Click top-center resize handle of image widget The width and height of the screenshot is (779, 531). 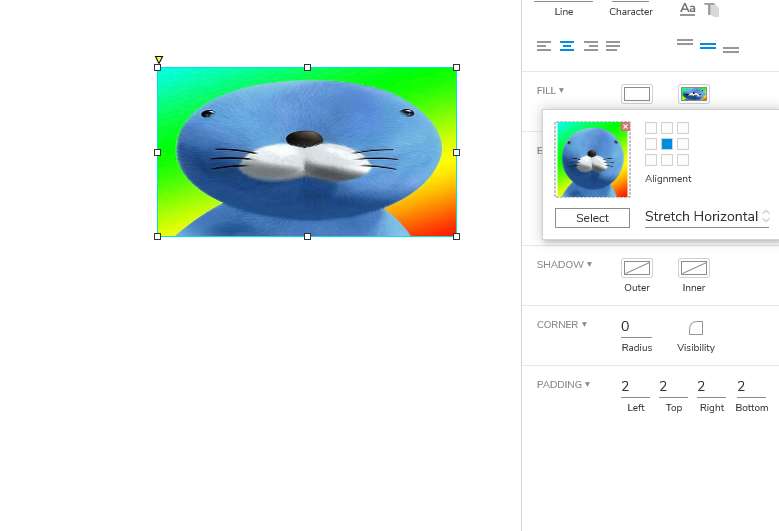[x=308, y=68]
